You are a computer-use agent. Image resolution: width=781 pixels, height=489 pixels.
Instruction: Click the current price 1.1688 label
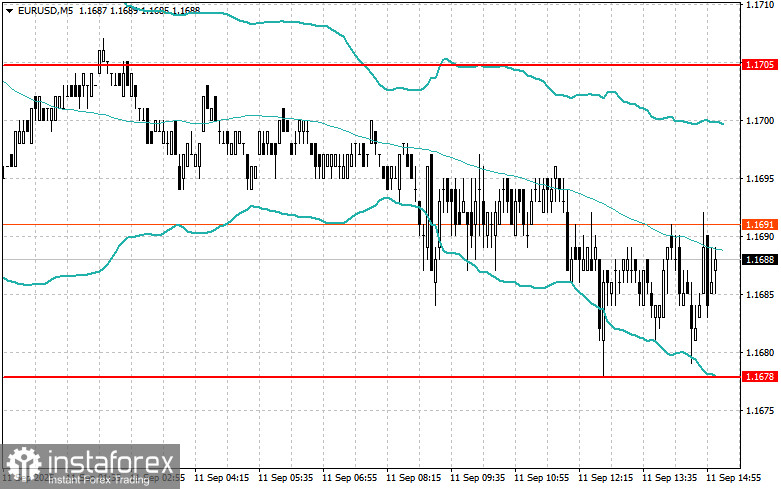(760, 259)
